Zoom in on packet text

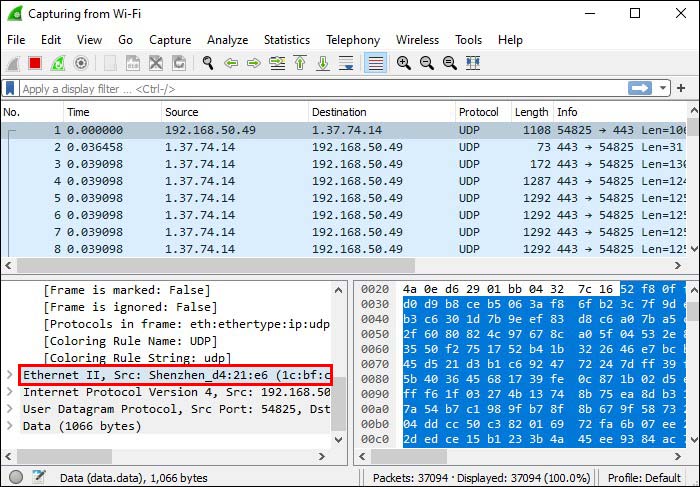pyautogui.click(x=404, y=63)
